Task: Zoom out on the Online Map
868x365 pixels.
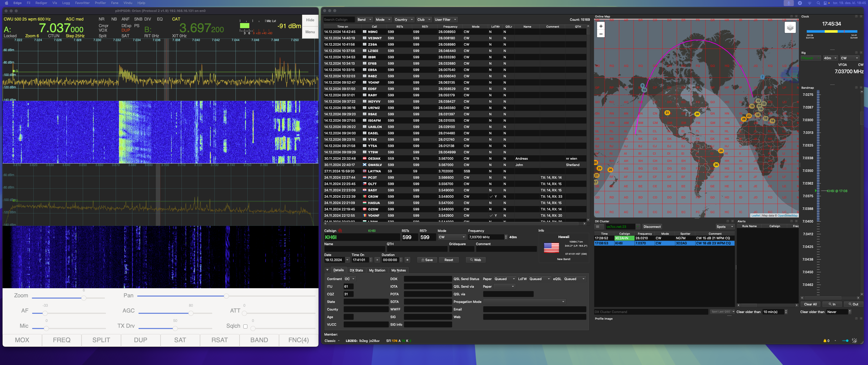Action: pos(601,34)
